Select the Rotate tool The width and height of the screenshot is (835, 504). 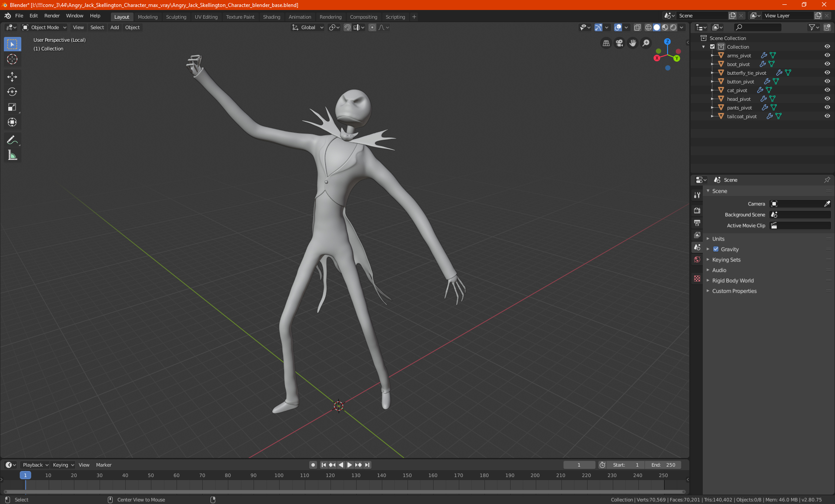coord(12,92)
